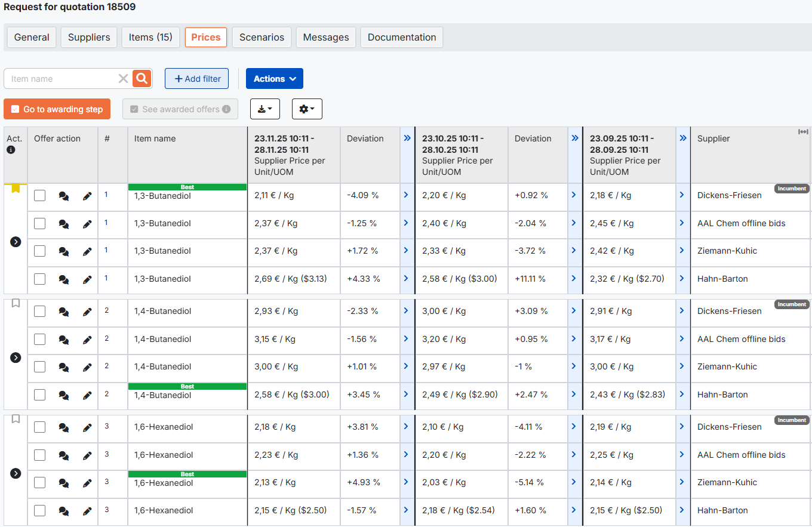Toggle the yellow bookmark on 1,3-Butanediol group
Viewport: 812px width, 527px height.
[x=16, y=188]
